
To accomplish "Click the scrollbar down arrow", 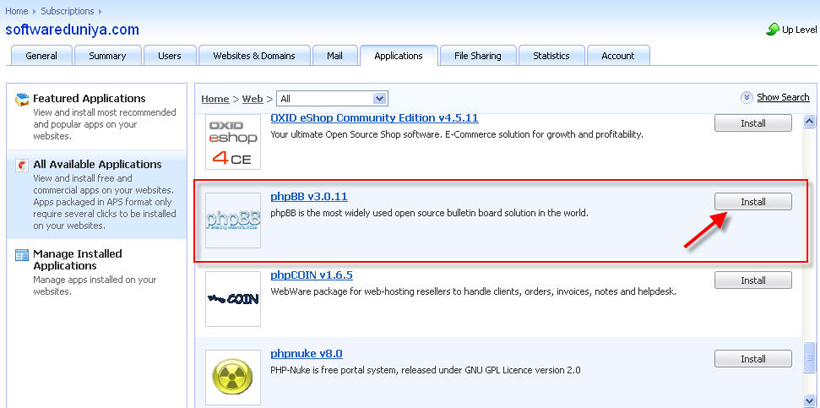I will (x=810, y=401).
